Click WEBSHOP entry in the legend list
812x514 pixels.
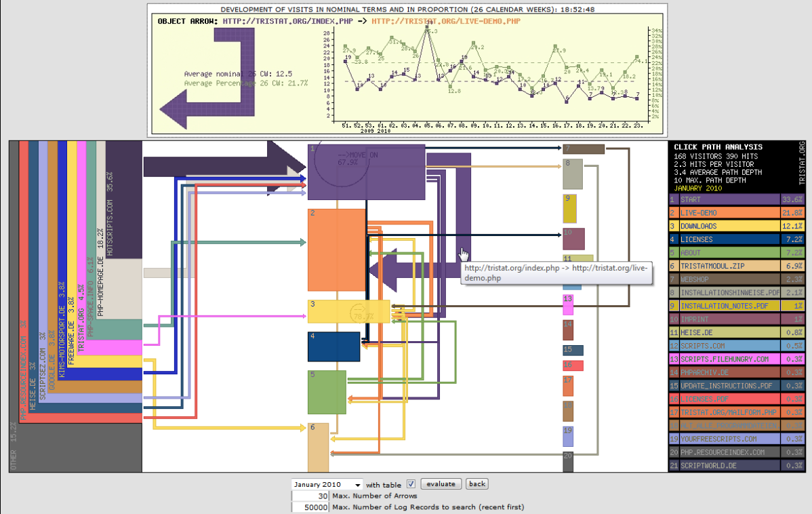tap(736, 279)
